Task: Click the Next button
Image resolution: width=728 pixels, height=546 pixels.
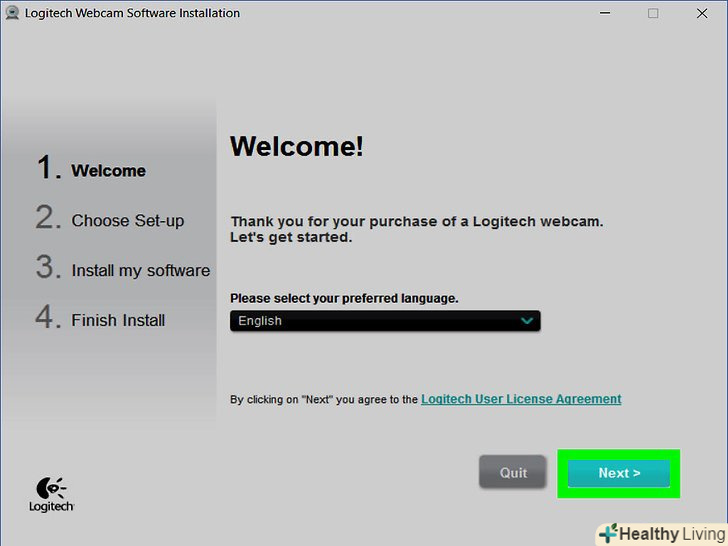Action: pos(618,473)
